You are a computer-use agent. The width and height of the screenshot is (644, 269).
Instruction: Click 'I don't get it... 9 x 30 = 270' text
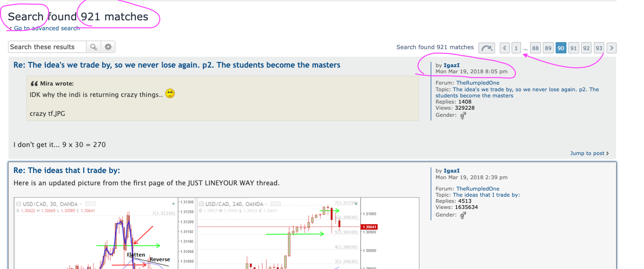(x=60, y=144)
